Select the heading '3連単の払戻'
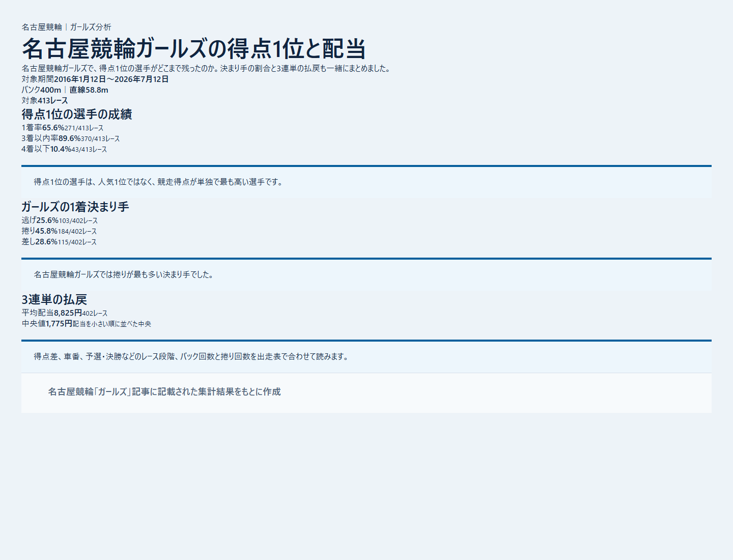The height and width of the screenshot is (560, 733). (x=54, y=299)
